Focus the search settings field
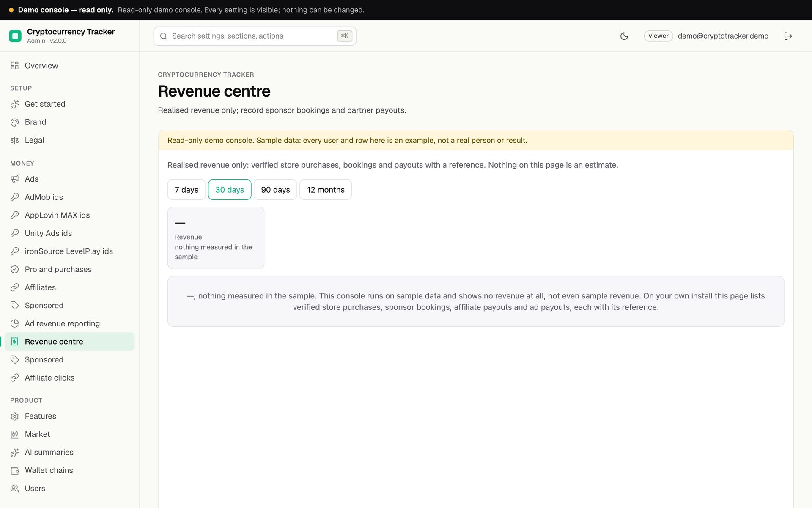 pyautogui.click(x=255, y=36)
